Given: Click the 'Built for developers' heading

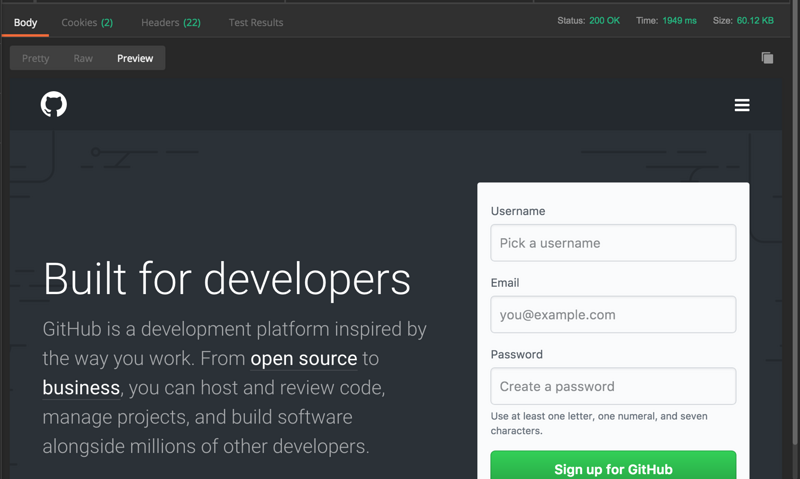Looking at the screenshot, I should 227,279.
